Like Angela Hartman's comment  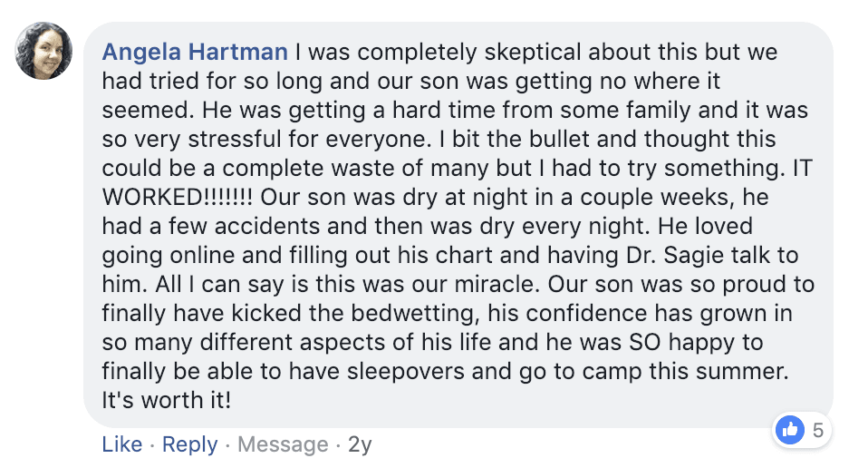tap(121, 444)
